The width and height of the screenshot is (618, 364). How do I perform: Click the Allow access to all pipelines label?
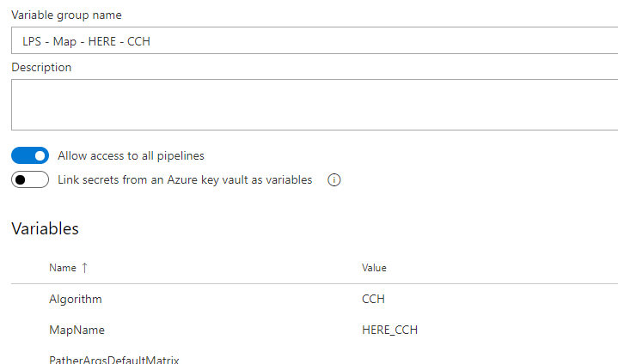point(131,156)
